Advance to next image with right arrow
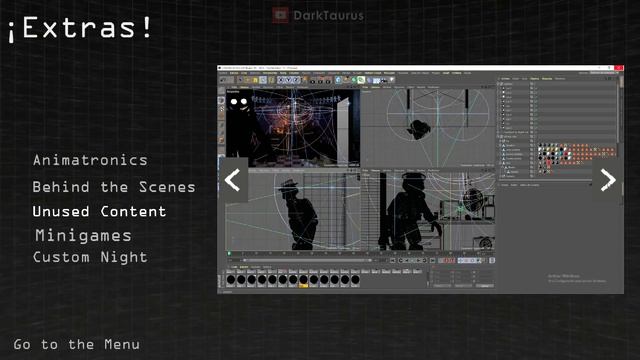This screenshot has width=640, height=360. click(x=608, y=180)
